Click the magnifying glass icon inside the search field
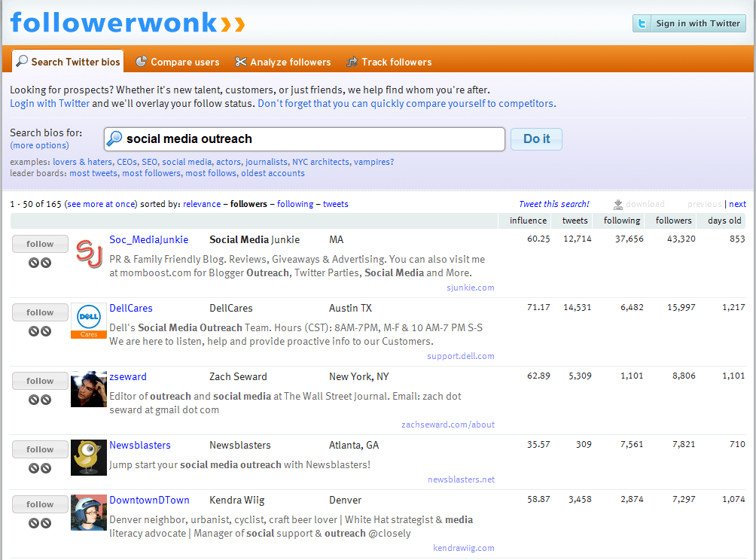 point(115,138)
